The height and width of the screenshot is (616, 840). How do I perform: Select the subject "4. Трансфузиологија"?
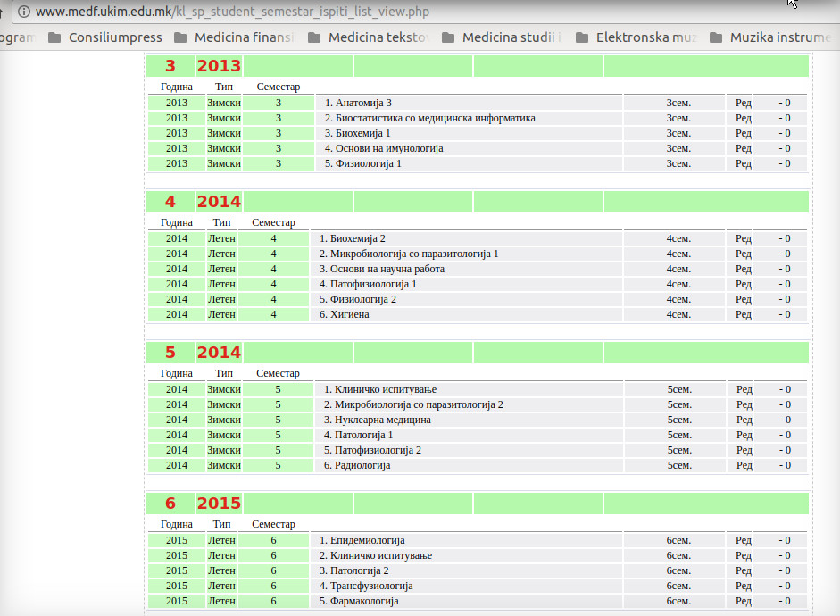coord(366,586)
